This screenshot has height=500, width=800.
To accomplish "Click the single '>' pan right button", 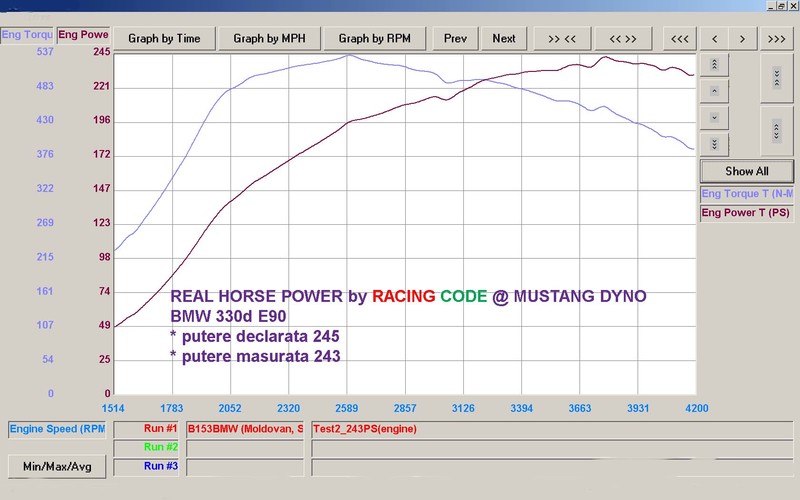I will [x=743, y=39].
